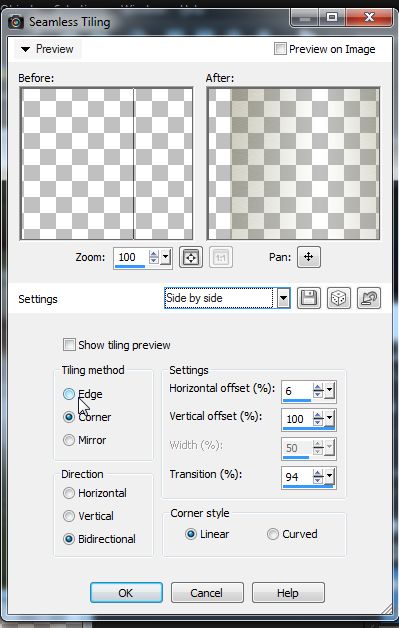Select Linear corner style
The width and height of the screenshot is (399, 628).
(191, 534)
